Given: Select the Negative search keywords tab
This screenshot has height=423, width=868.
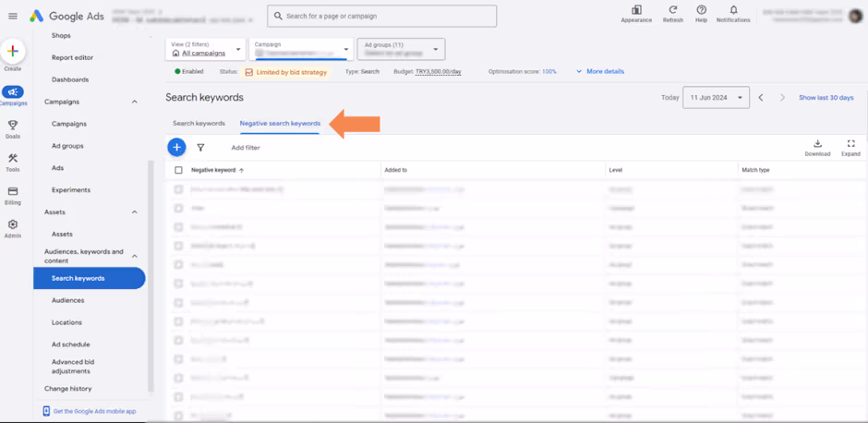Looking at the screenshot, I should point(280,124).
